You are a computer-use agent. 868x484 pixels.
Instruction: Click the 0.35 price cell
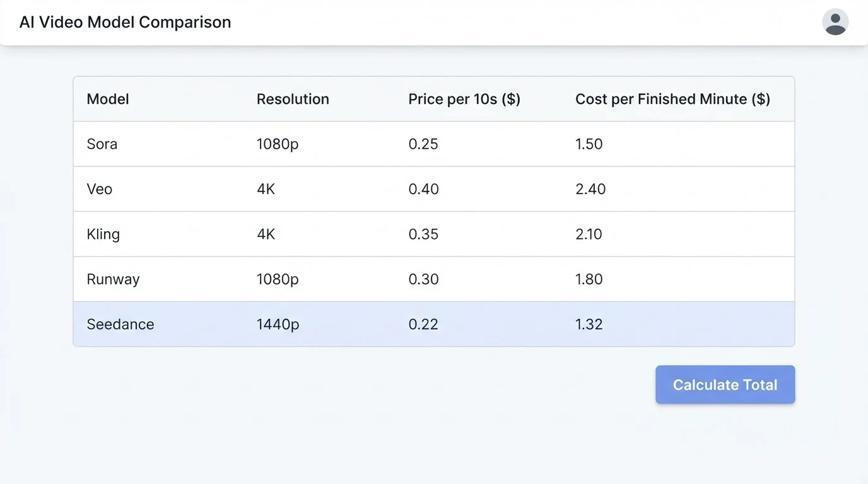[423, 234]
